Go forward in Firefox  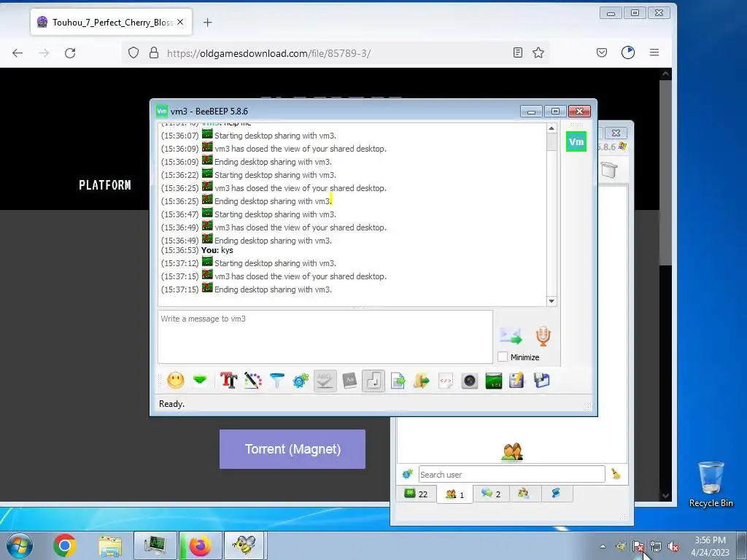[x=44, y=52]
